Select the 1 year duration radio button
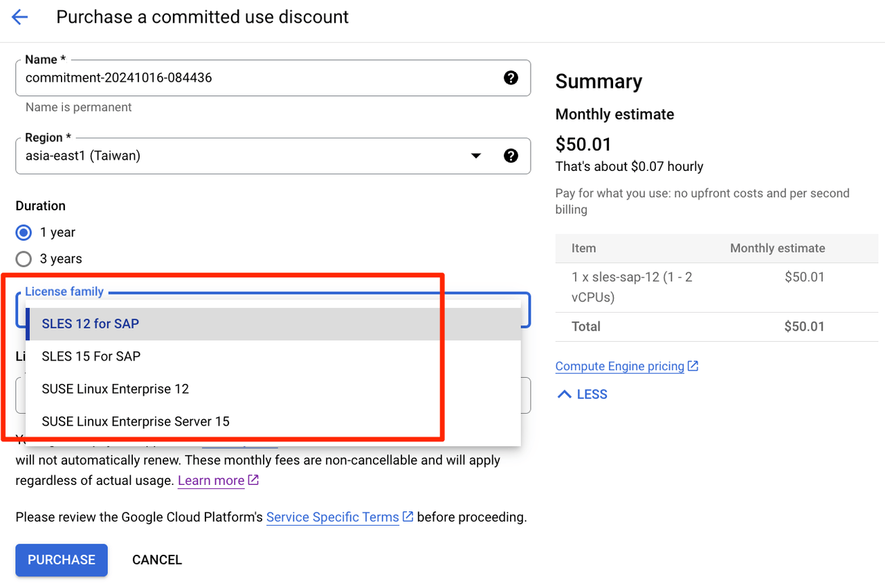This screenshot has width=885, height=588. [24, 232]
